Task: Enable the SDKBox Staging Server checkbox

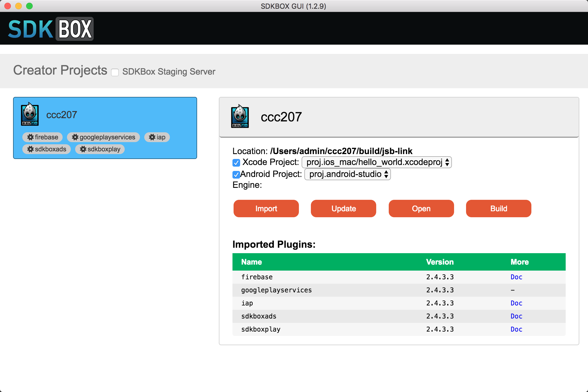Action: pyautogui.click(x=115, y=72)
